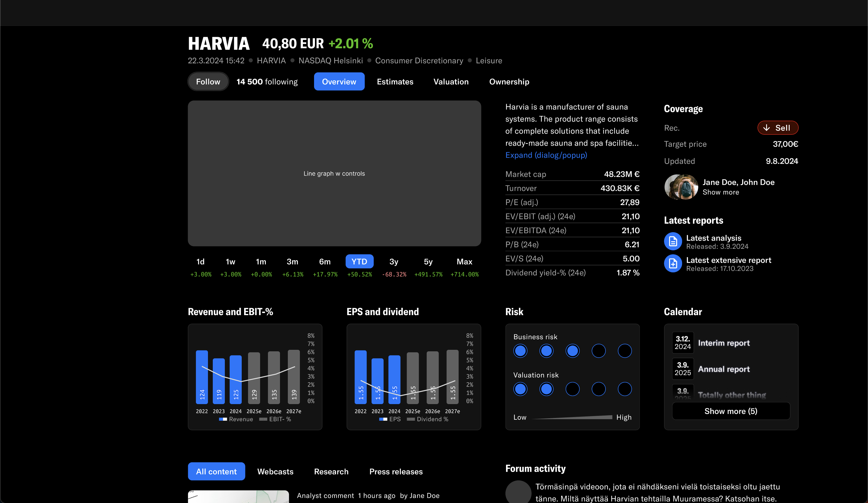The width and height of the screenshot is (868, 503).
Task: Click the Follow button
Action: pos(208,82)
